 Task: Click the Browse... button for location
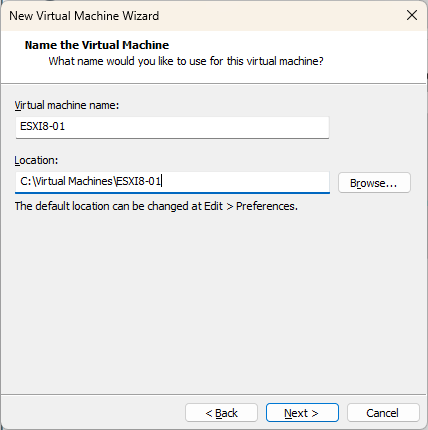(x=374, y=183)
